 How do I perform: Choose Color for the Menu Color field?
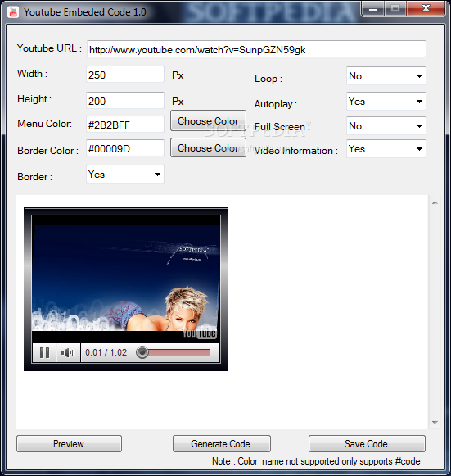click(x=208, y=120)
